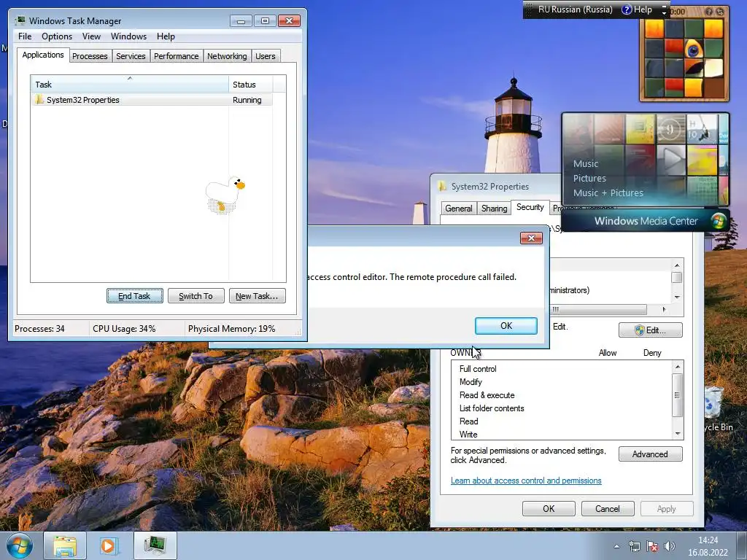Open the Windows menu in Task Manager
The height and width of the screenshot is (560, 747).
pyautogui.click(x=128, y=36)
